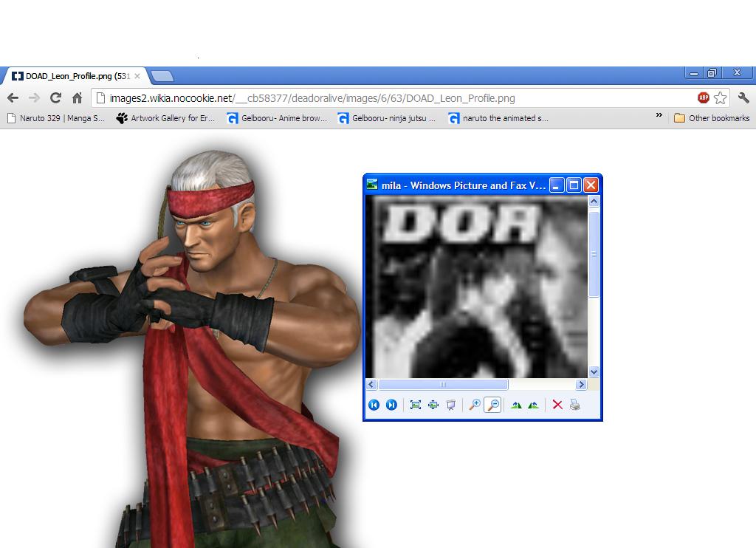Show image at Actual Size
Viewport: 756px width, 548px height.
(433, 405)
